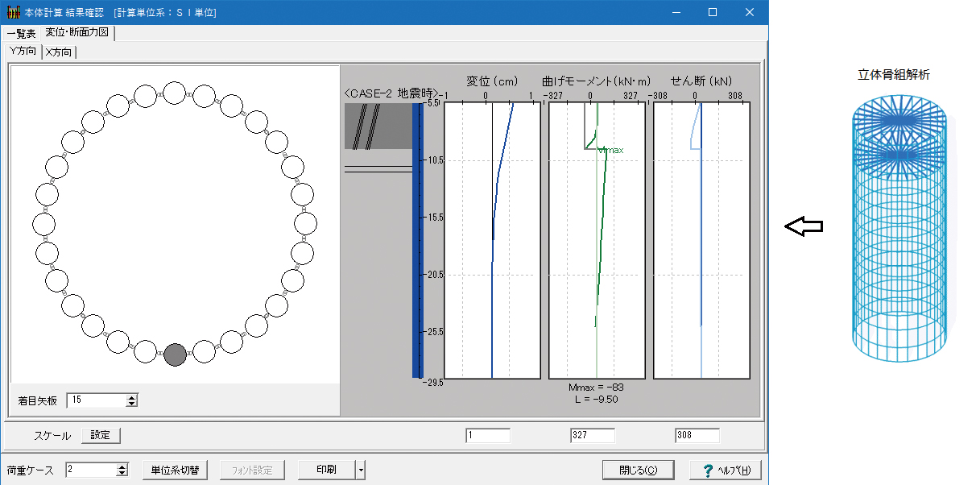
Task: Focus the bending moment scale field showing 327
Action: [x=592, y=436]
